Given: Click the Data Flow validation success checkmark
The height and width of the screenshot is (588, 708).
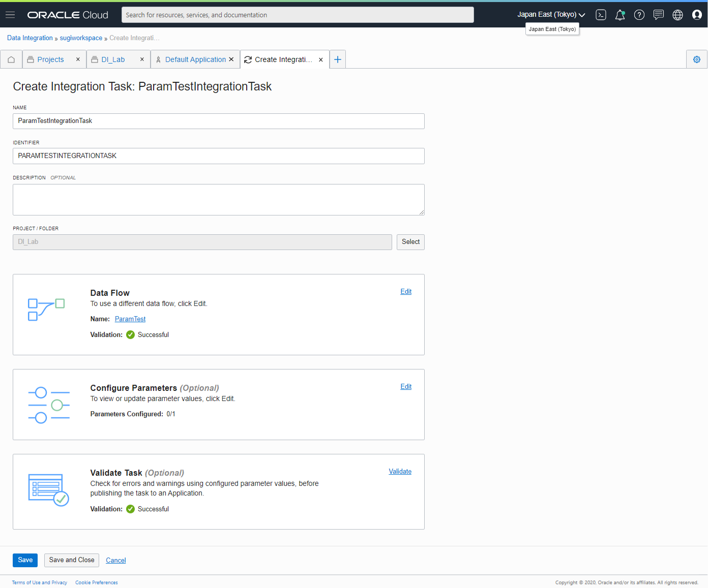Looking at the screenshot, I should pos(130,334).
